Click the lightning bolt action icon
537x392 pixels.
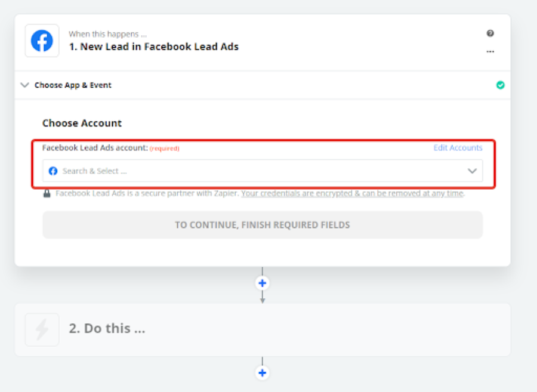[x=42, y=329]
